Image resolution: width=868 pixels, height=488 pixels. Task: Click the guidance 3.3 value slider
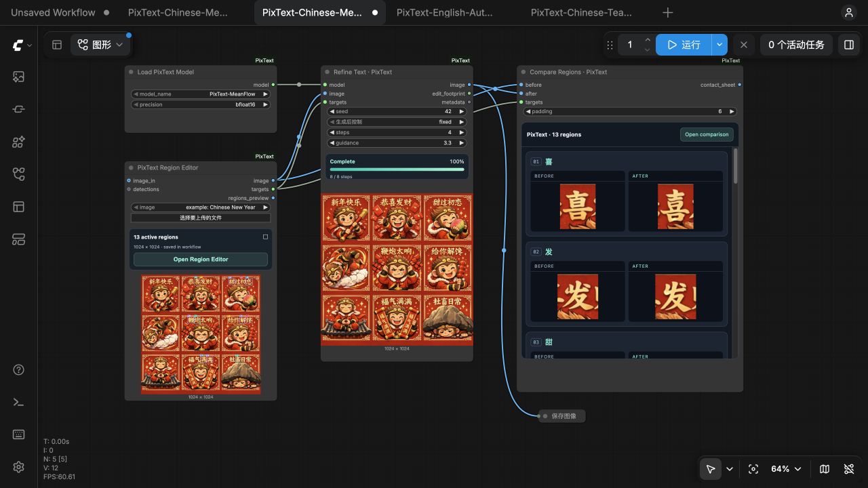(397, 143)
